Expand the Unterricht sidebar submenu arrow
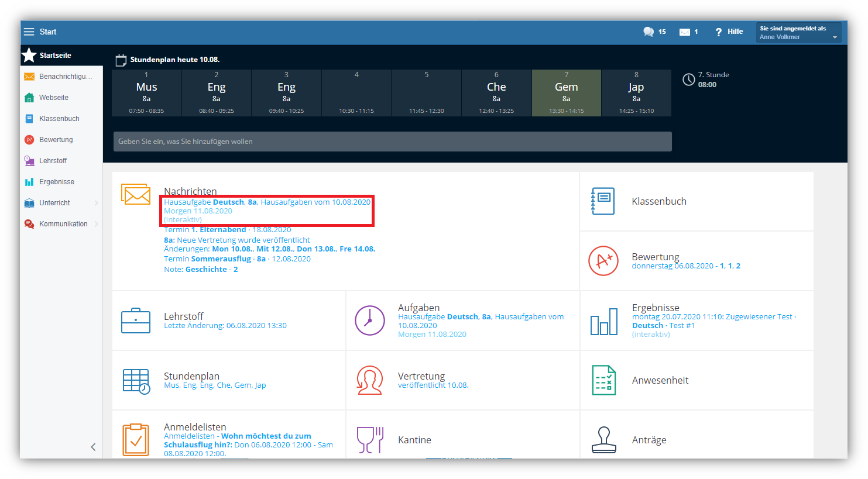 (x=97, y=203)
